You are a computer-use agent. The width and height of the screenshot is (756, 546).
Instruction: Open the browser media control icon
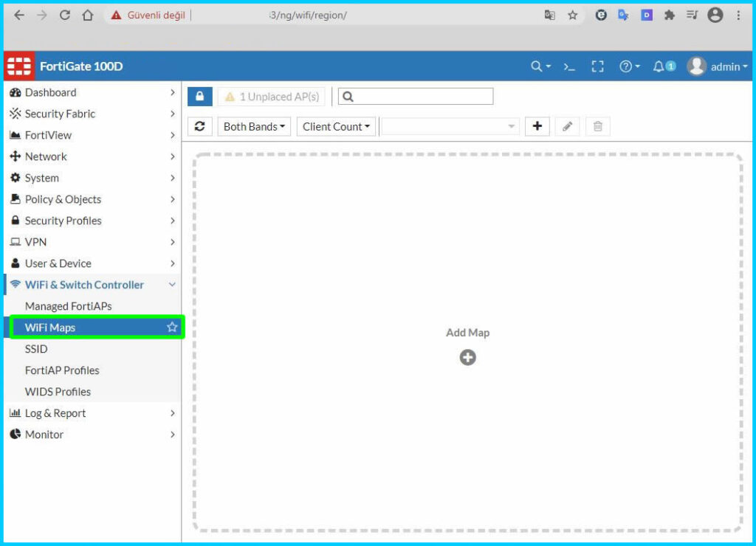(692, 15)
